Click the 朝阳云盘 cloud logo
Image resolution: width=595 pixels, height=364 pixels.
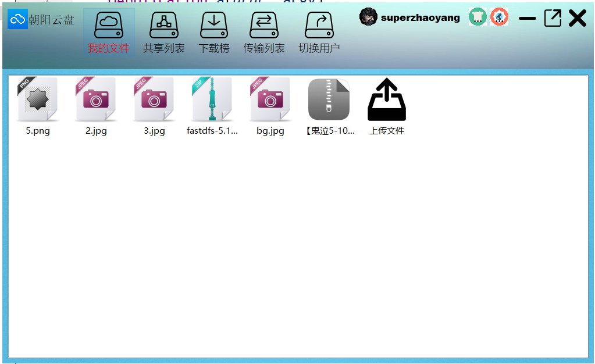pos(17,19)
